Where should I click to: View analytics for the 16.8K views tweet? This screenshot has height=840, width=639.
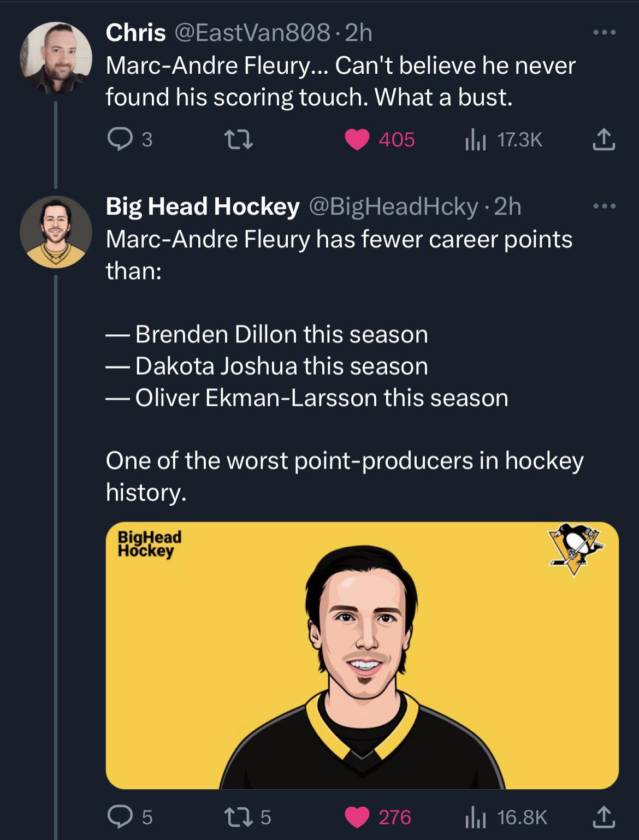click(x=475, y=818)
